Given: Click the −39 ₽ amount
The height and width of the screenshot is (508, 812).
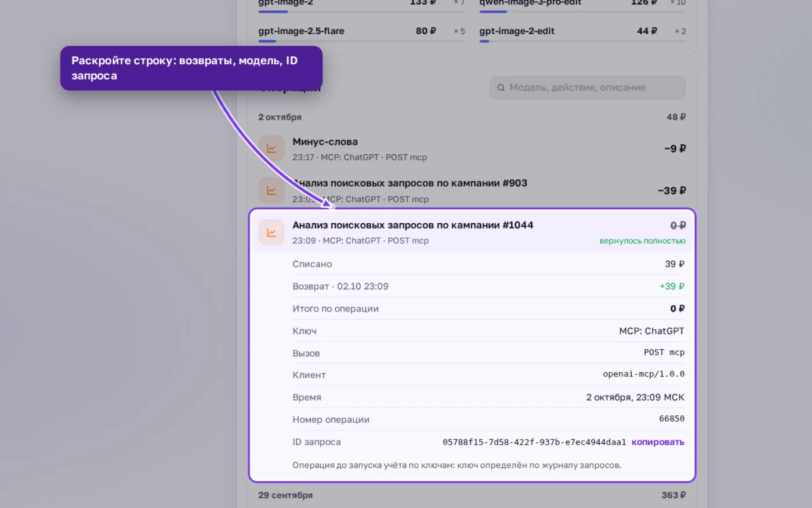Looking at the screenshot, I should (x=672, y=190).
